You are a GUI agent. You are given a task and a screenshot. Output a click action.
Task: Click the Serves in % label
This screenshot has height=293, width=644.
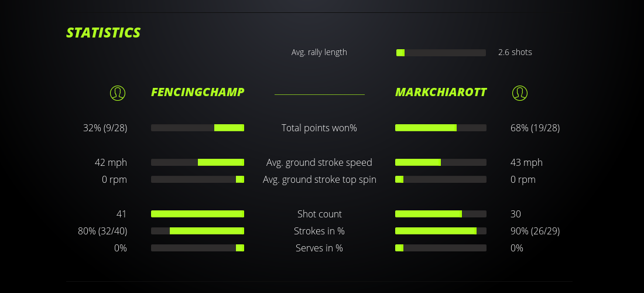(x=319, y=248)
